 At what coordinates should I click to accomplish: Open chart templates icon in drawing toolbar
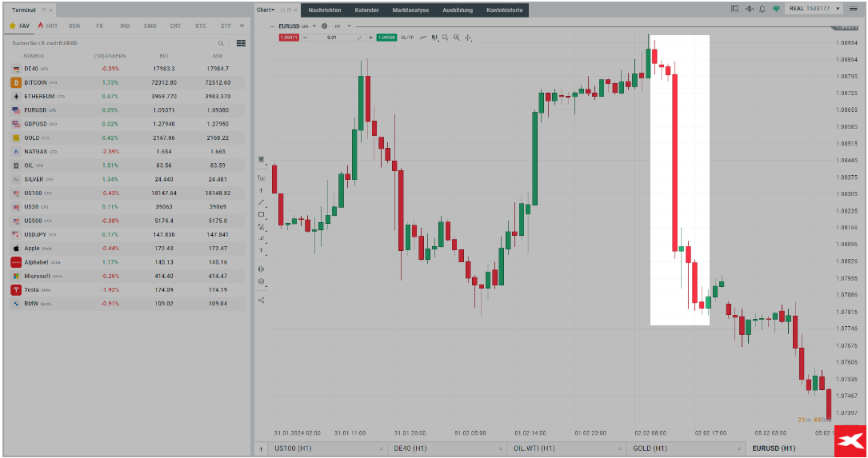click(262, 159)
